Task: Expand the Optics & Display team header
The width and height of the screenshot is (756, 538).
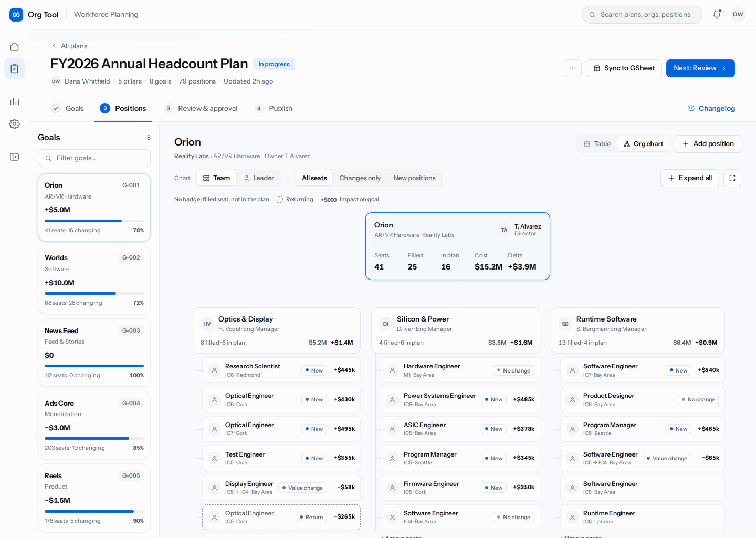Action: click(277, 330)
